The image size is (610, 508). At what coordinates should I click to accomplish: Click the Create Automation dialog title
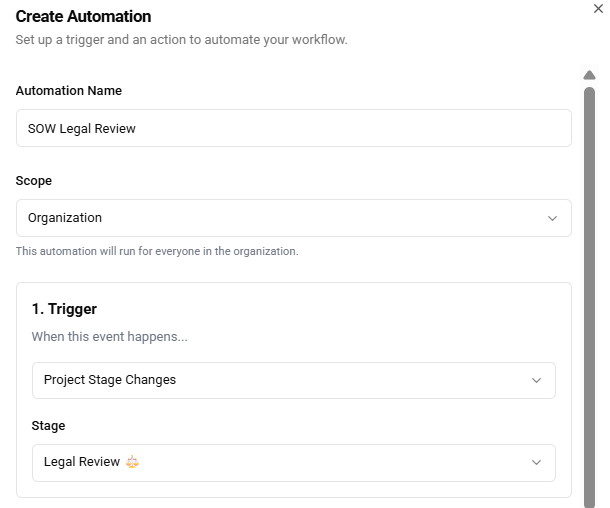83,17
